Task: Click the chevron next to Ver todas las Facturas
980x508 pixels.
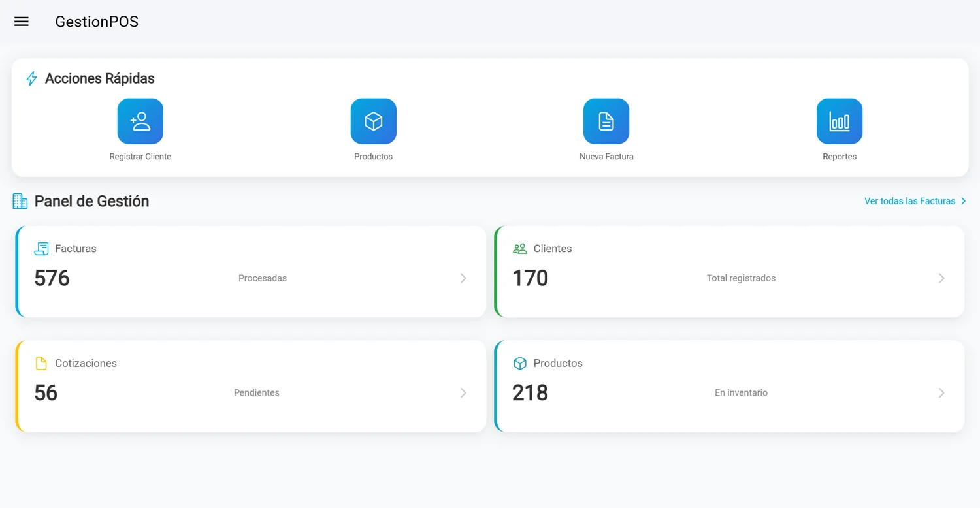Action: pyautogui.click(x=963, y=201)
